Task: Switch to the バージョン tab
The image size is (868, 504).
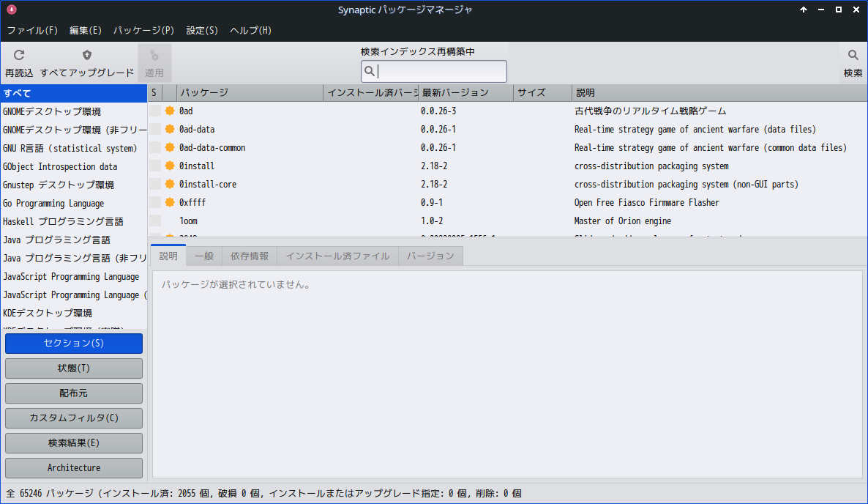Action: (430, 256)
